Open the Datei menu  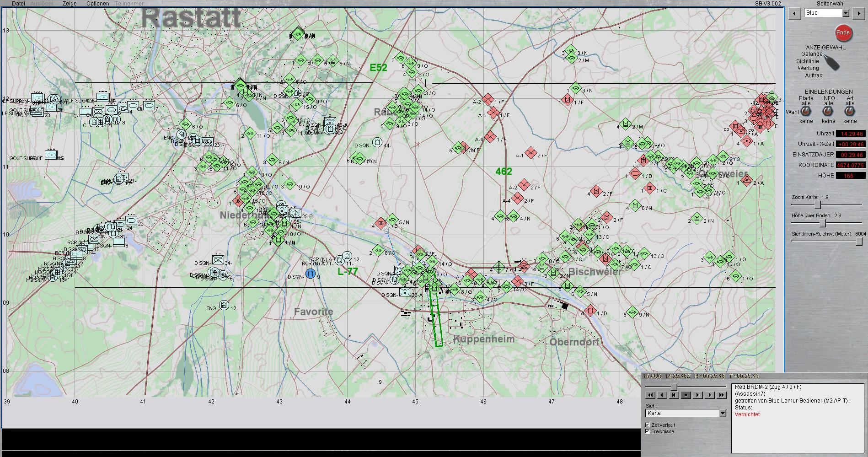coord(18,3)
